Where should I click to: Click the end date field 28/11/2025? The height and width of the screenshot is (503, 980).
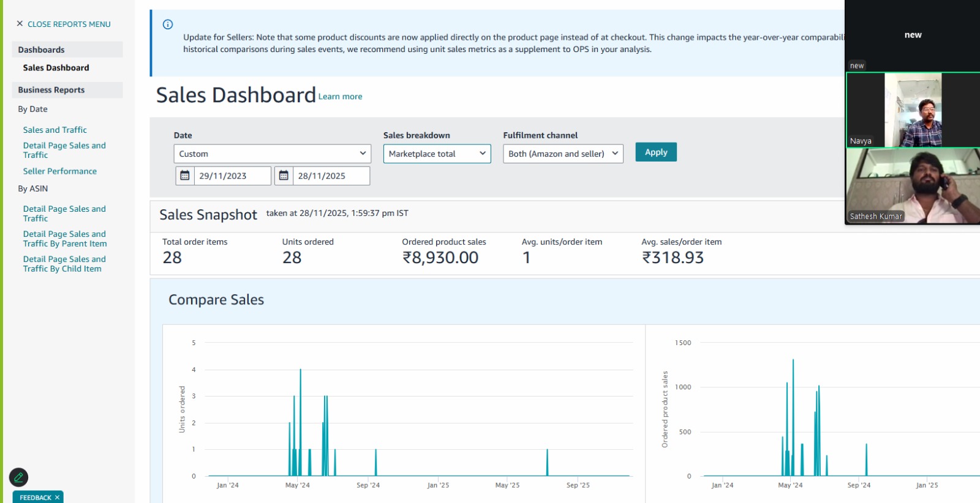331,176
